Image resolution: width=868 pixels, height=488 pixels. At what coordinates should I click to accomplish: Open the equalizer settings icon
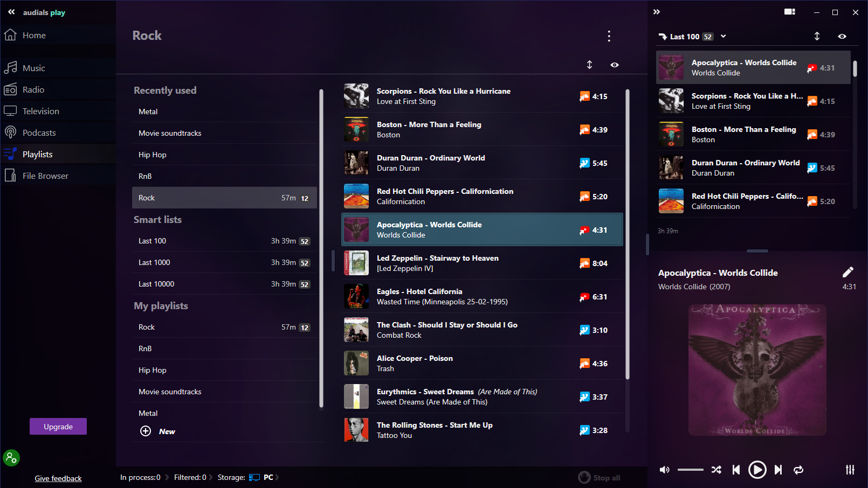click(850, 470)
